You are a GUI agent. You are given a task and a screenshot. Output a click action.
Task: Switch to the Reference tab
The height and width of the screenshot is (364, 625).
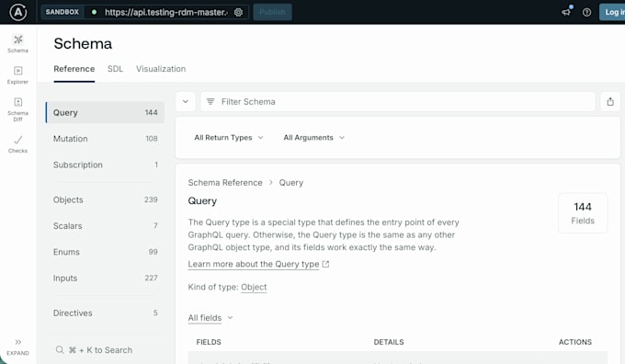74,69
